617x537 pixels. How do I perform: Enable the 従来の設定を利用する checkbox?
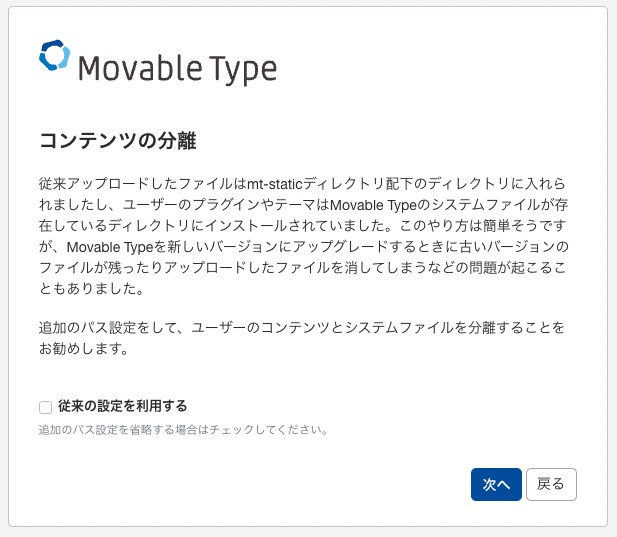coord(45,407)
